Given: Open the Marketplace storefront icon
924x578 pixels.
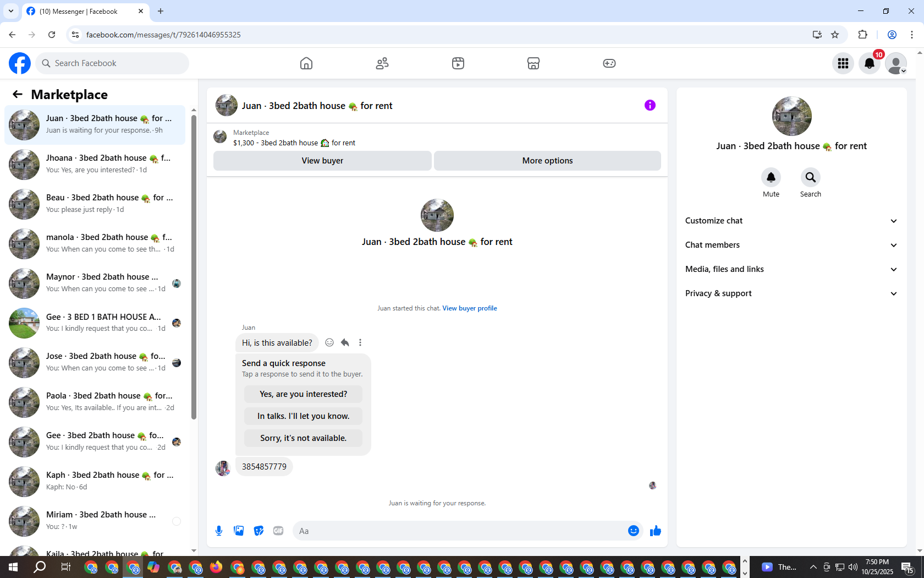Looking at the screenshot, I should click(x=533, y=63).
